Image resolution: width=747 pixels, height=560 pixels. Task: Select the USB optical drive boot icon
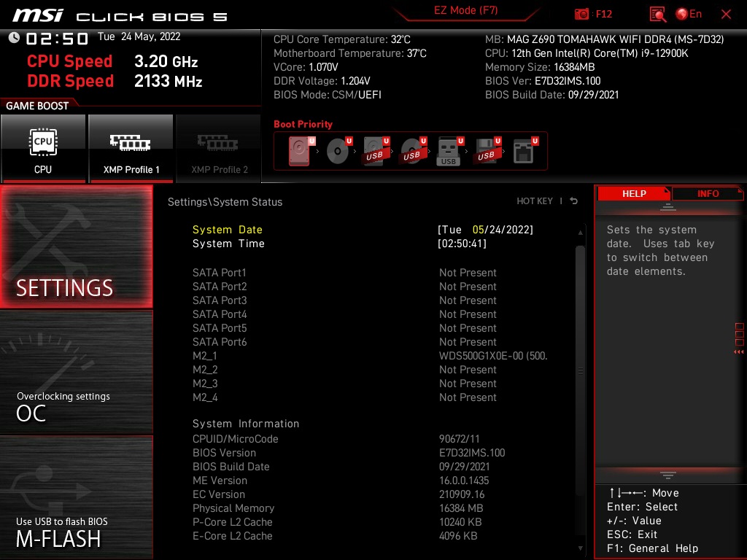click(414, 151)
